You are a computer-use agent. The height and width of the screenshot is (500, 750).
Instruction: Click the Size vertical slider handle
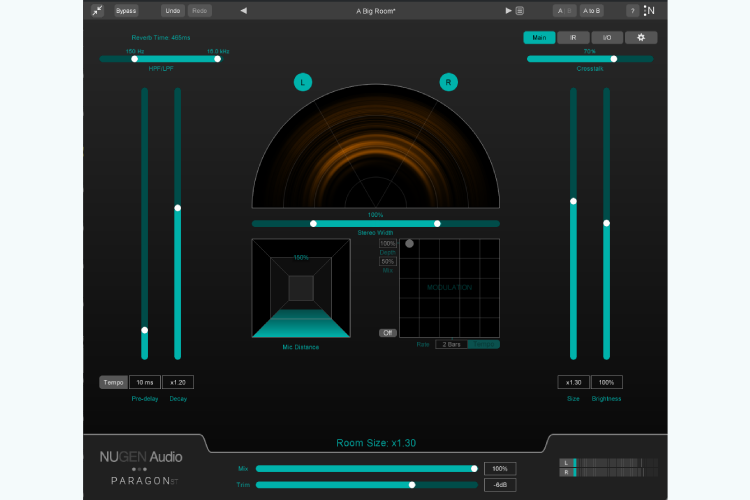pos(573,201)
